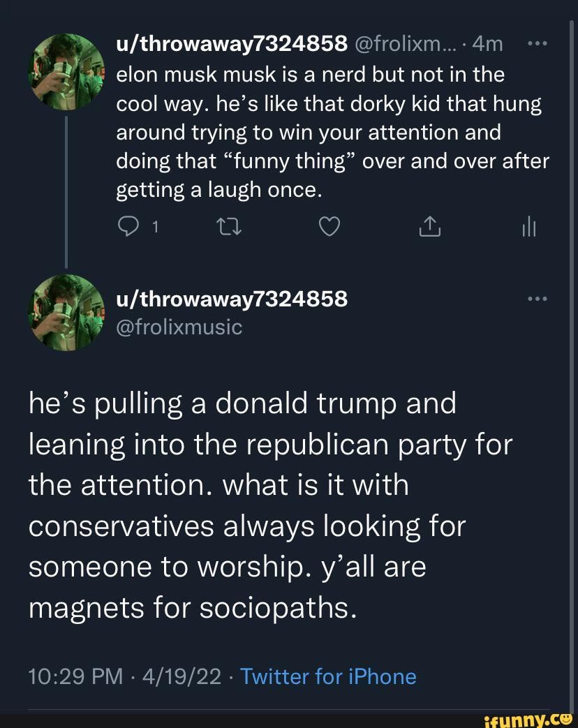Click the 10:29 PM · 4/19/22 timestamp
Image resolution: width=578 pixels, height=728 pixels.
coord(125,676)
